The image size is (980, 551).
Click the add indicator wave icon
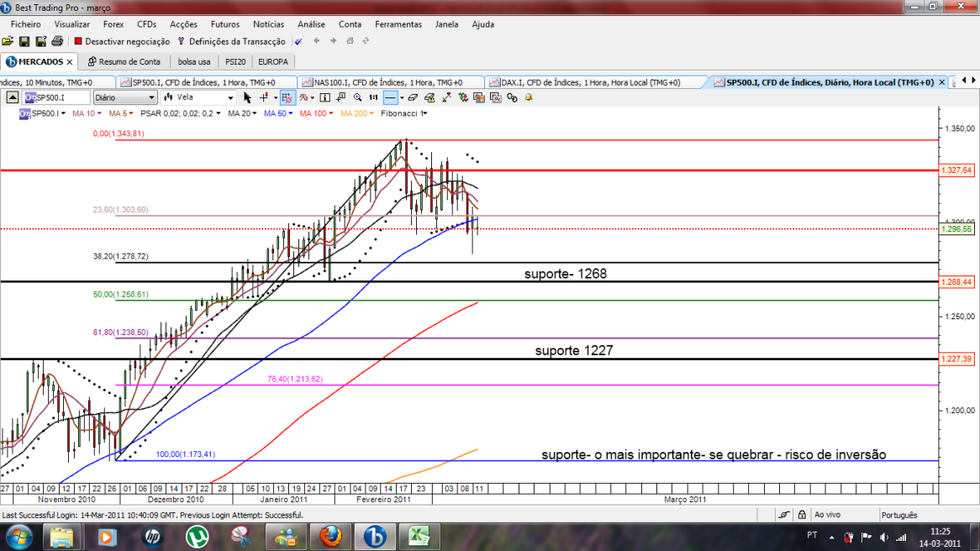(x=303, y=97)
